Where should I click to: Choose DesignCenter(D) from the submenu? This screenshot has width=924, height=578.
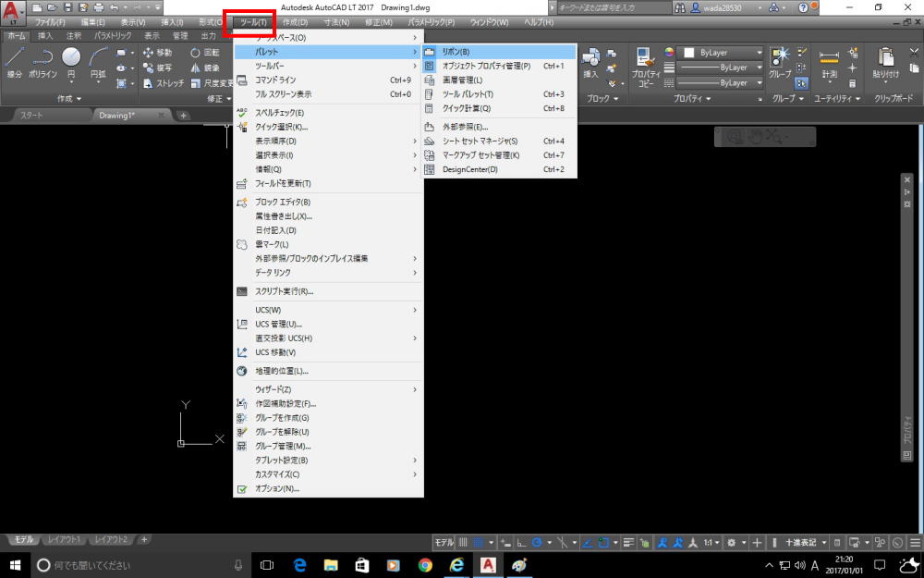pos(499,170)
